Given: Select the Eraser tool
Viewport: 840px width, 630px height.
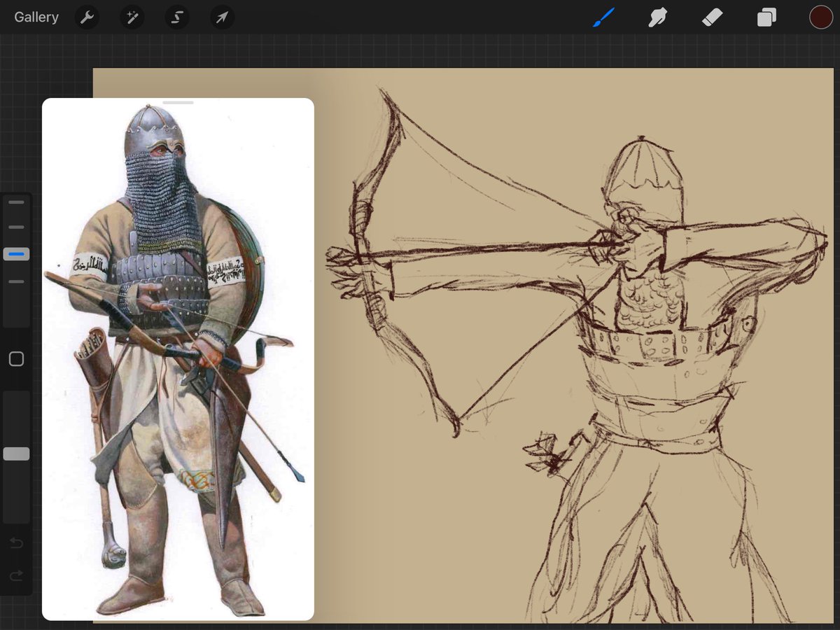Looking at the screenshot, I should coord(712,17).
